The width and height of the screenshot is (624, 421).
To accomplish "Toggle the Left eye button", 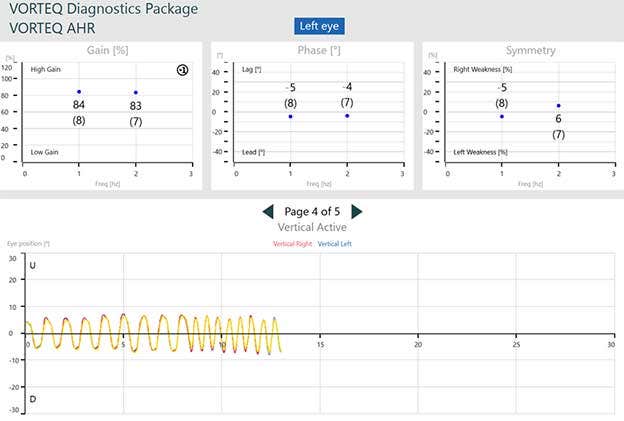I will 319,26.
